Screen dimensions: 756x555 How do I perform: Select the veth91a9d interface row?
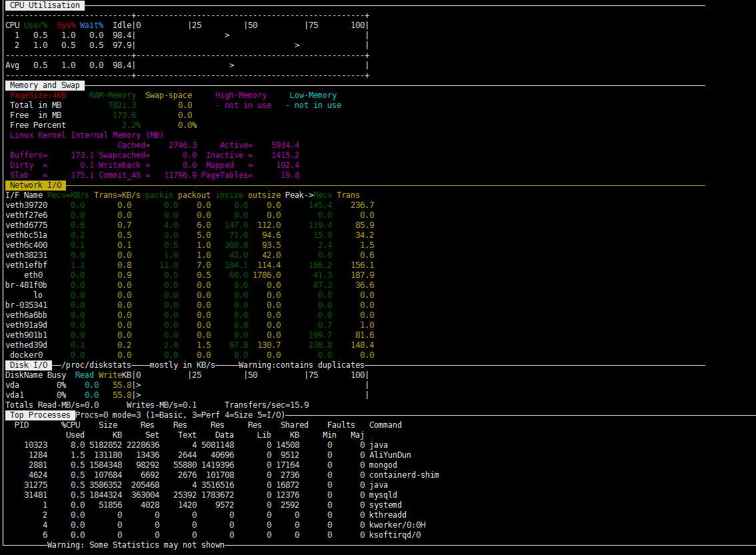pos(189,325)
